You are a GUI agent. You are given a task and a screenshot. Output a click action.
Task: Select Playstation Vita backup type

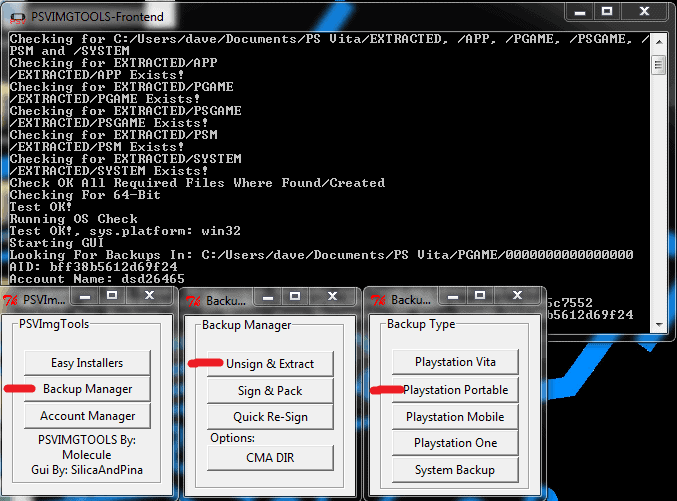pyautogui.click(x=455, y=362)
